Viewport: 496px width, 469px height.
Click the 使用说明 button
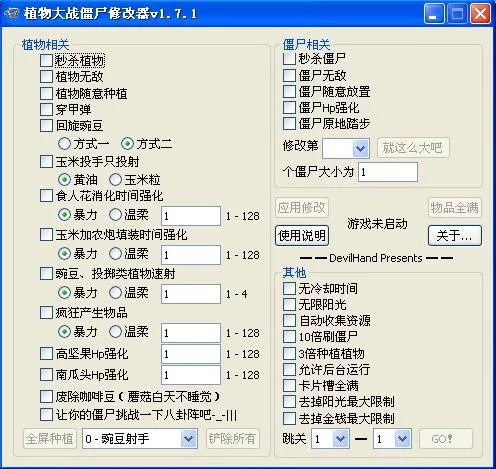point(302,236)
